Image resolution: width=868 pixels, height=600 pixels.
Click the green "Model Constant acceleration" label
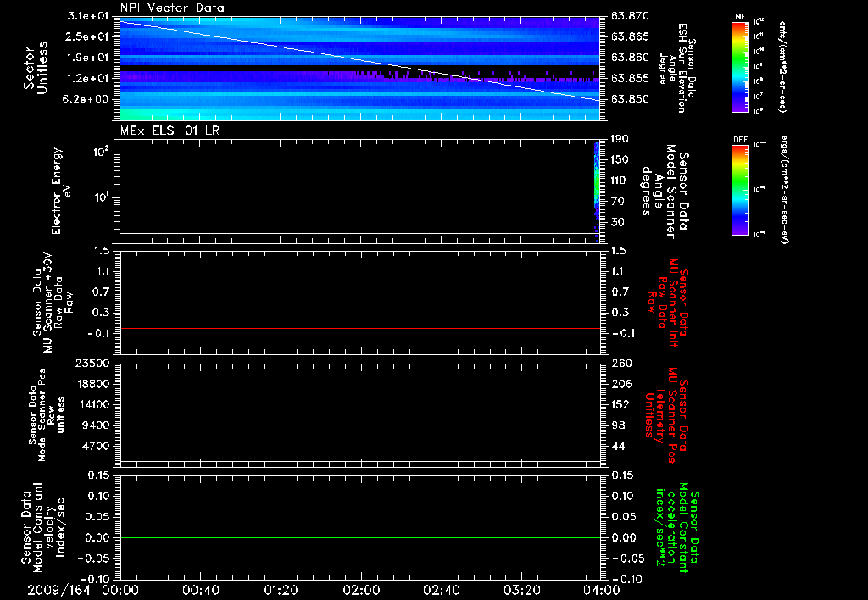pyautogui.click(x=677, y=529)
